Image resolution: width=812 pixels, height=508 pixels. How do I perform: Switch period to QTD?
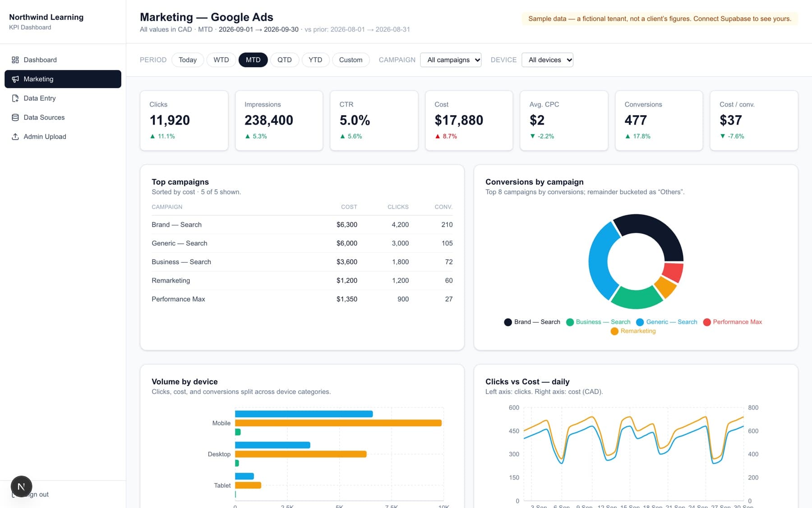[x=285, y=60]
